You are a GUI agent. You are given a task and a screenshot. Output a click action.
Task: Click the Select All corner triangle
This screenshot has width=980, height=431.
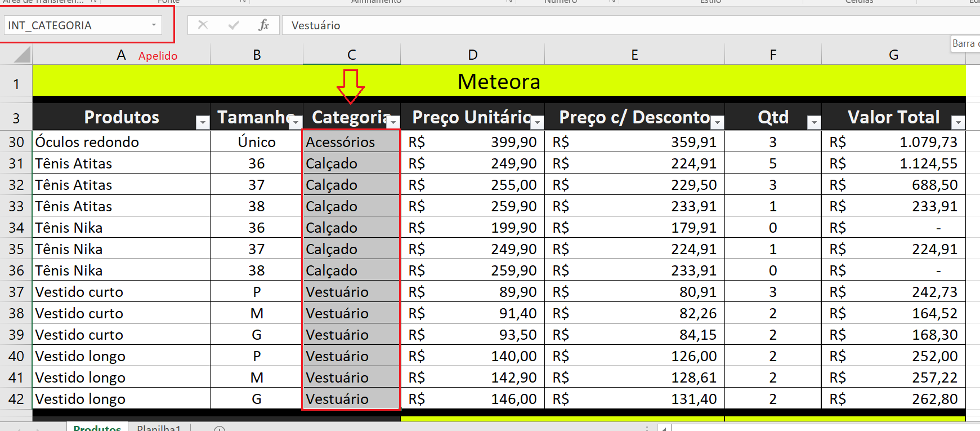click(x=21, y=55)
